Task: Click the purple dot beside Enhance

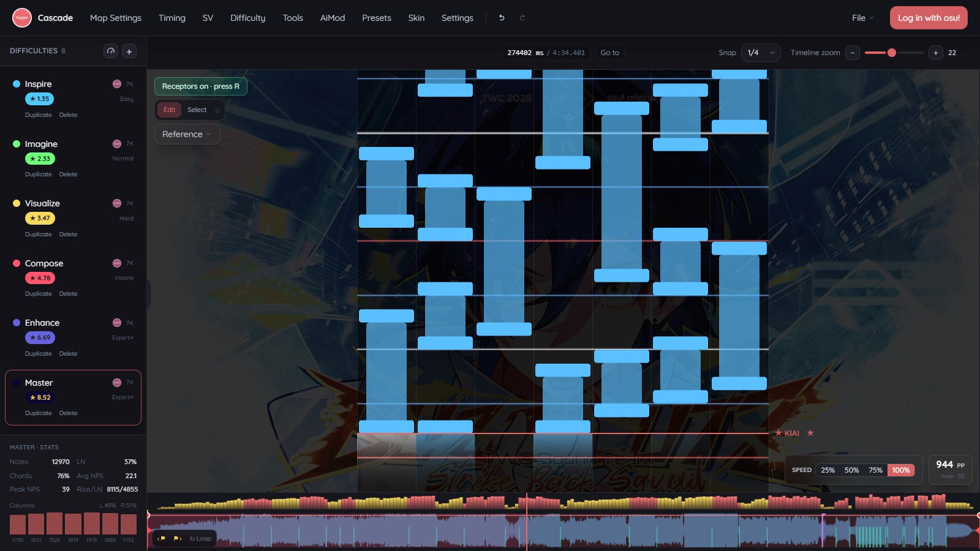Action: 17,323
